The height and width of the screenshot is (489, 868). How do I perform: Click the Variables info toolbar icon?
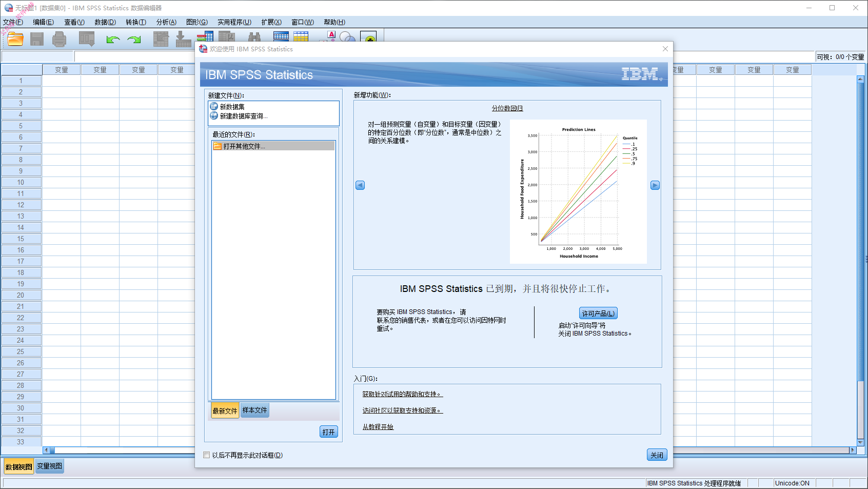206,36
